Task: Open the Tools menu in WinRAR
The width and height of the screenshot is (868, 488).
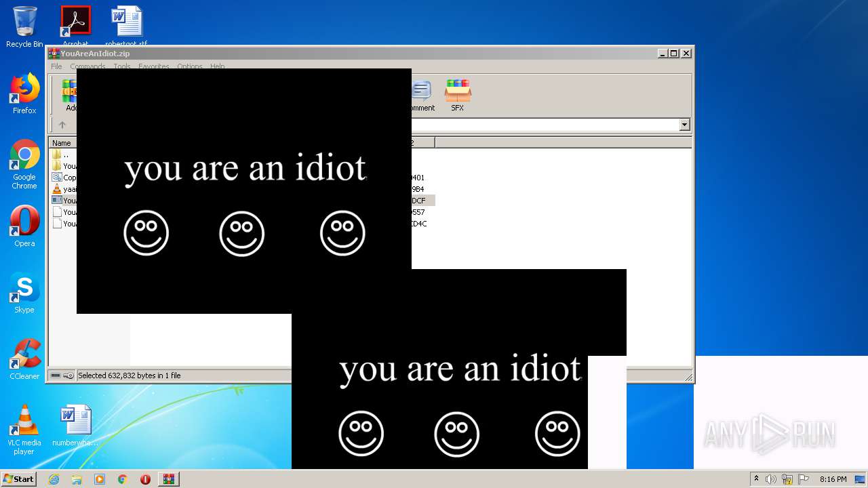Action: coord(122,66)
